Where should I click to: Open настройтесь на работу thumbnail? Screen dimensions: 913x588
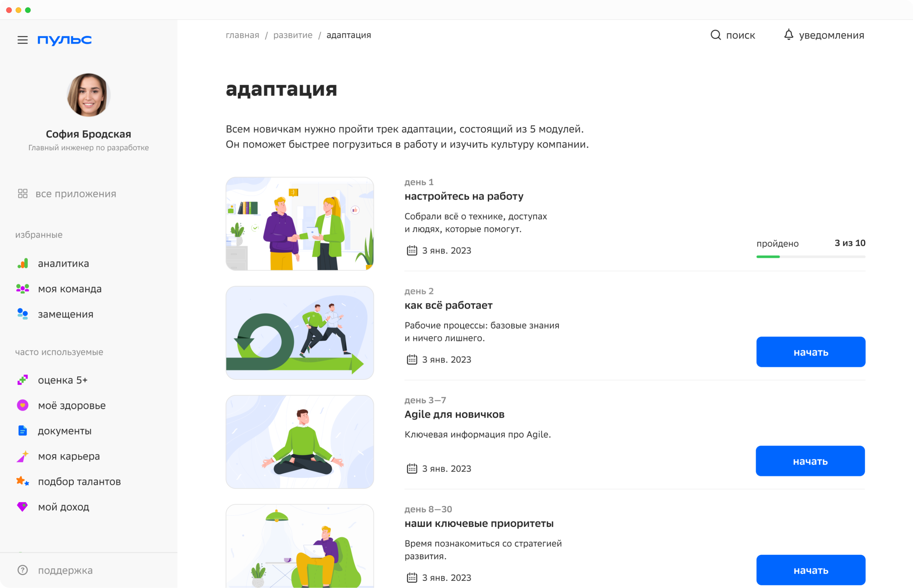300,224
